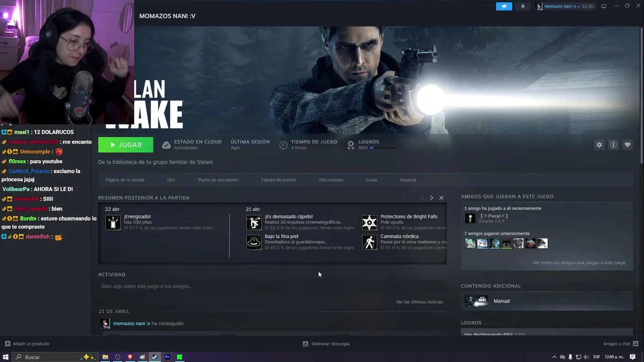
Task: Open the notifications bell
Action: [x=523, y=6]
